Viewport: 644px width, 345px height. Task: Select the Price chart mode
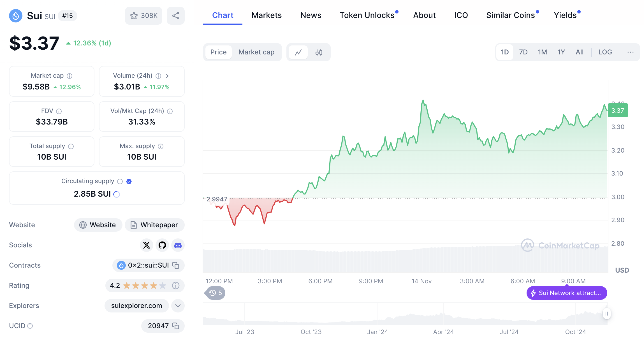coord(219,52)
